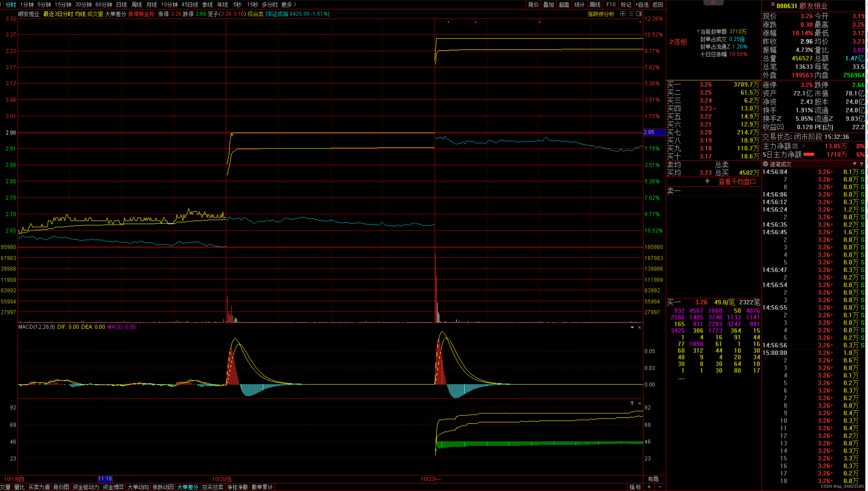Click the 11:18 time marker on axis
This screenshot has width=868, height=491.
click(105, 479)
